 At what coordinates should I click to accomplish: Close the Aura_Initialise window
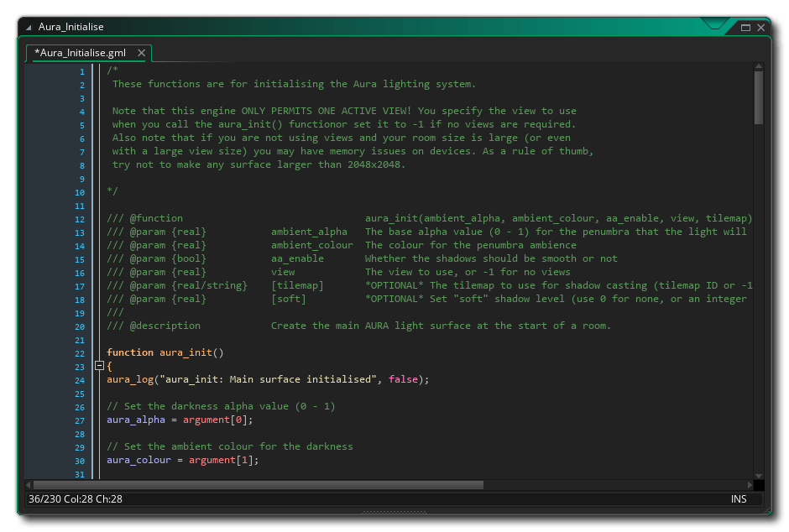(760, 28)
